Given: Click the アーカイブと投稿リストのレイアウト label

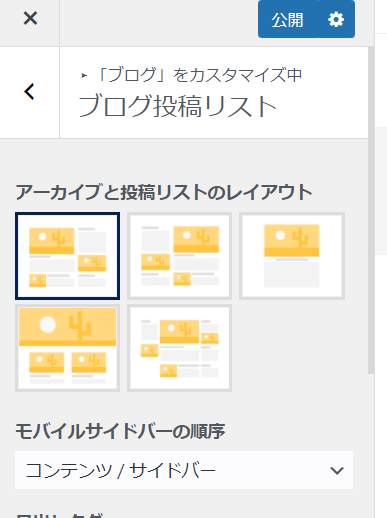Looking at the screenshot, I should coord(164,192).
